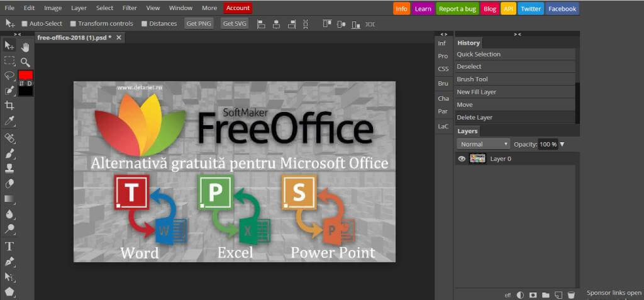This screenshot has width=644, height=300.
Task: Select the Rectangular Marquee tool
Action: (x=9, y=60)
